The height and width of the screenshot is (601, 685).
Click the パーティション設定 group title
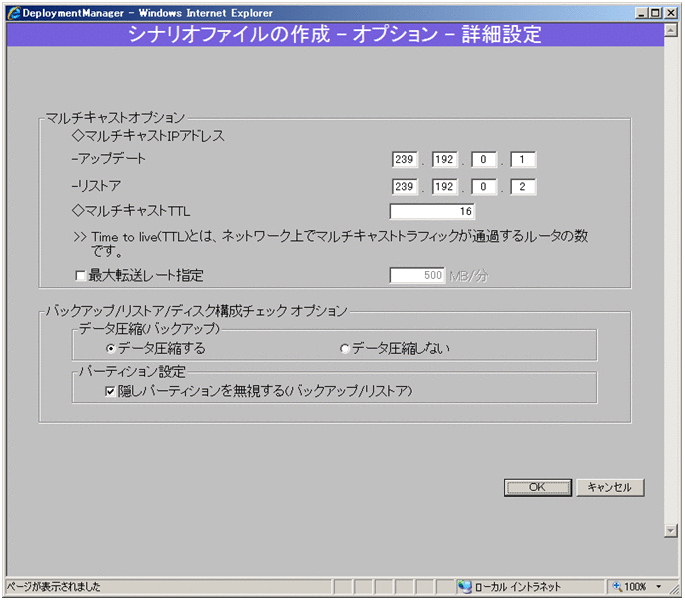click(x=132, y=372)
